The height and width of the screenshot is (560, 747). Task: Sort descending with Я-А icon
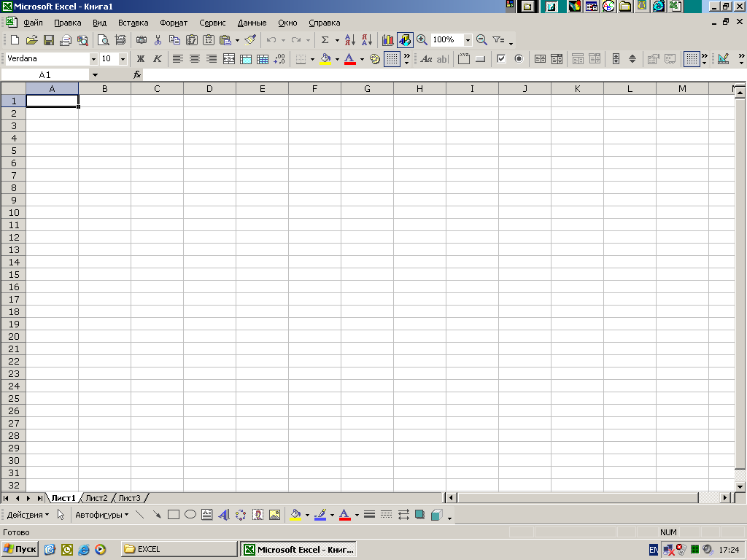(367, 40)
